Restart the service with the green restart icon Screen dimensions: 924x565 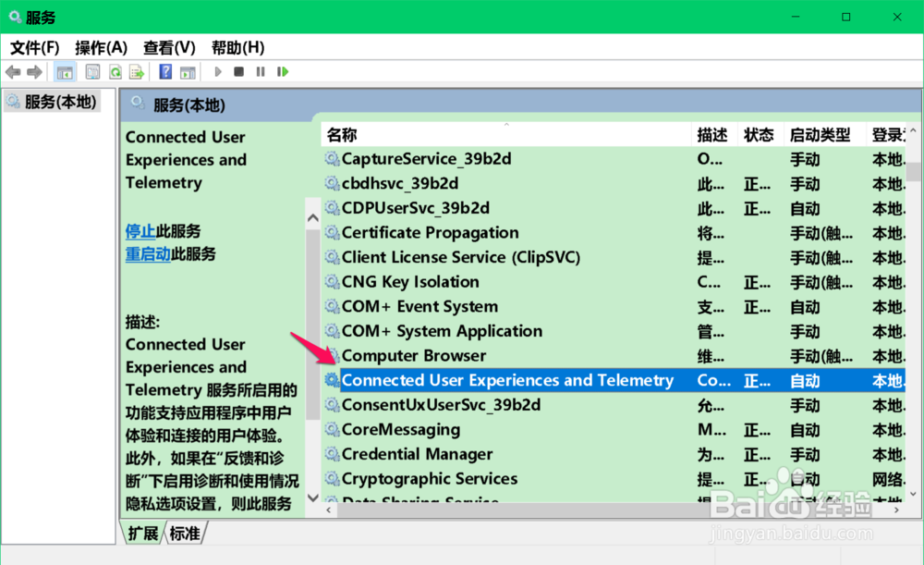click(x=283, y=72)
